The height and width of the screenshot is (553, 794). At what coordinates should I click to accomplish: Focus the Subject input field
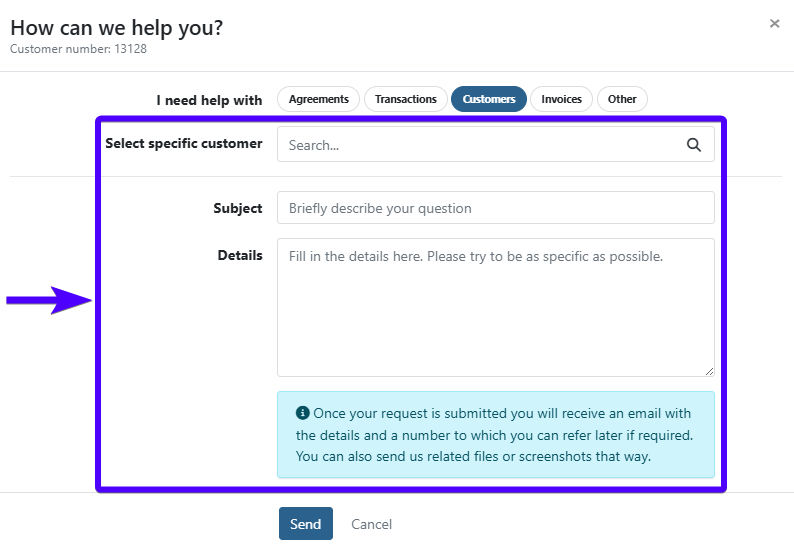[x=495, y=208]
